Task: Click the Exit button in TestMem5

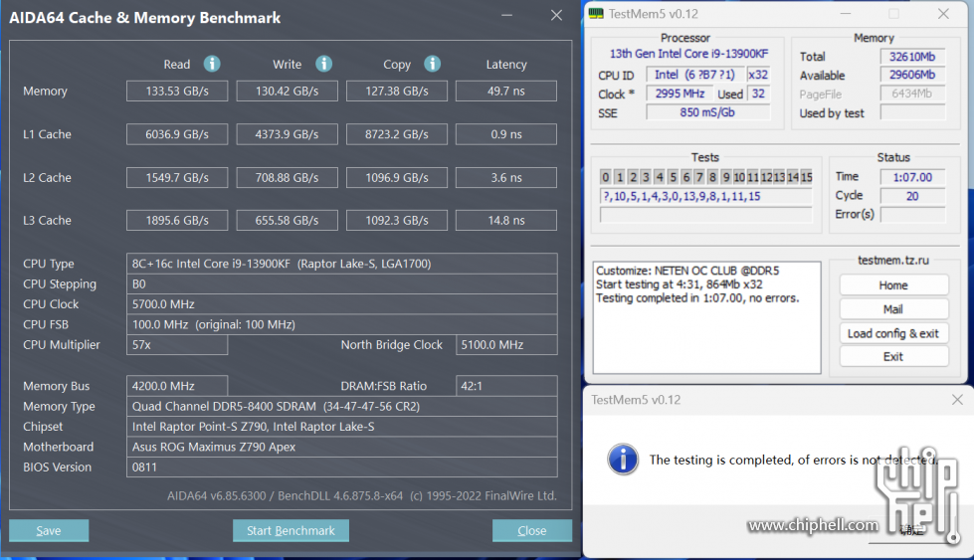Action: tap(893, 356)
